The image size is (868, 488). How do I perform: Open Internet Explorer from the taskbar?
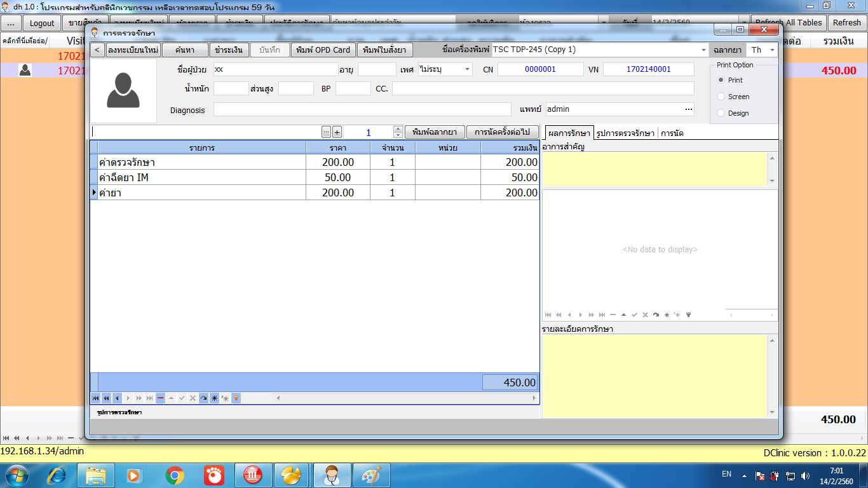pos(57,475)
